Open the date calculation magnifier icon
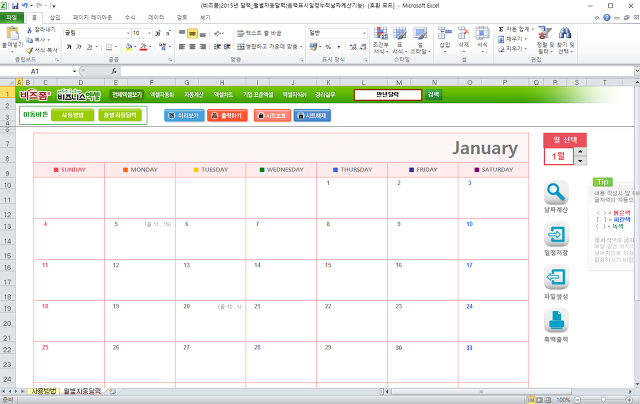 click(556, 193)
